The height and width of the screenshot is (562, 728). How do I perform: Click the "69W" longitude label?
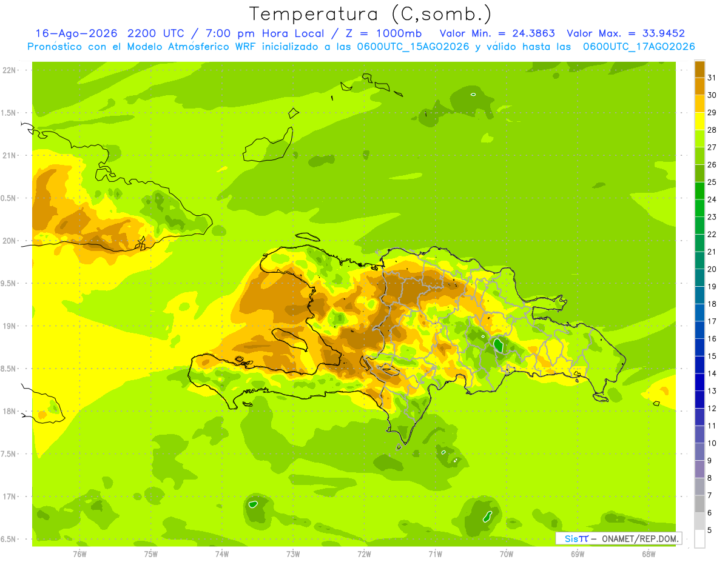click(578, 554)
